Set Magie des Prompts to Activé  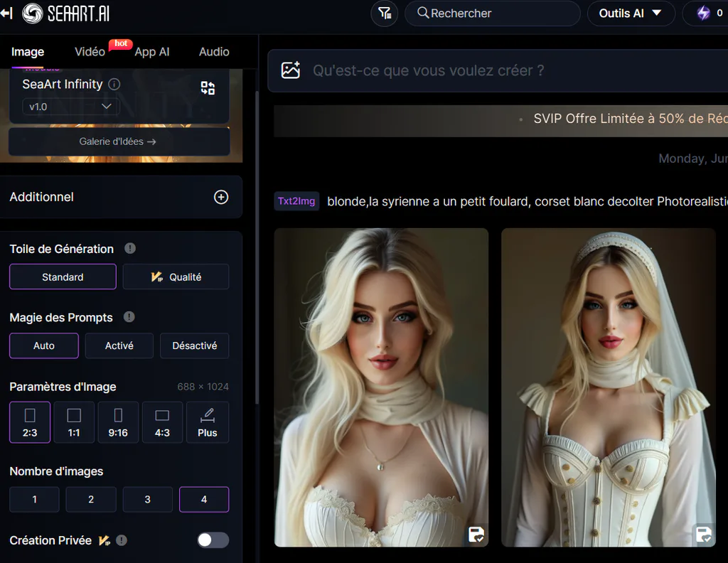(x=119, y=345)
